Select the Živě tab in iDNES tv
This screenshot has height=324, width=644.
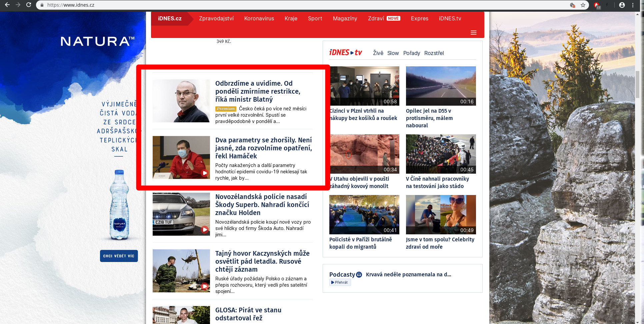tap(378, 53)
